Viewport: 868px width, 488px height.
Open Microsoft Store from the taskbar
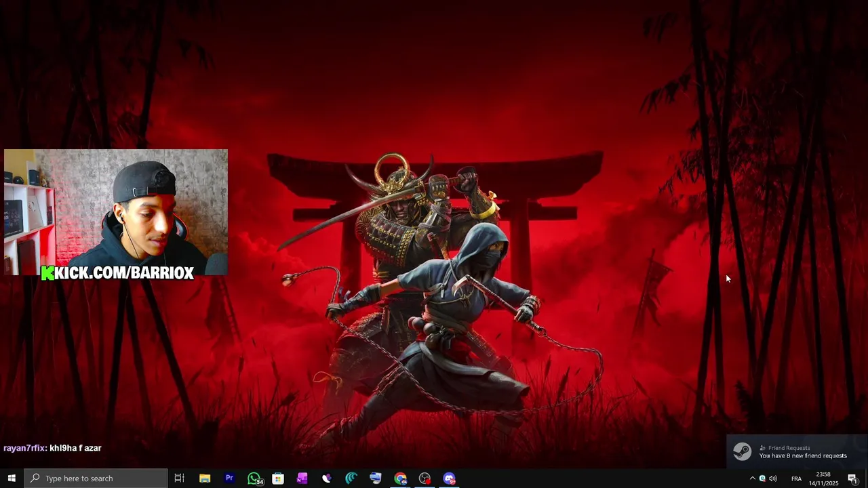278,479
